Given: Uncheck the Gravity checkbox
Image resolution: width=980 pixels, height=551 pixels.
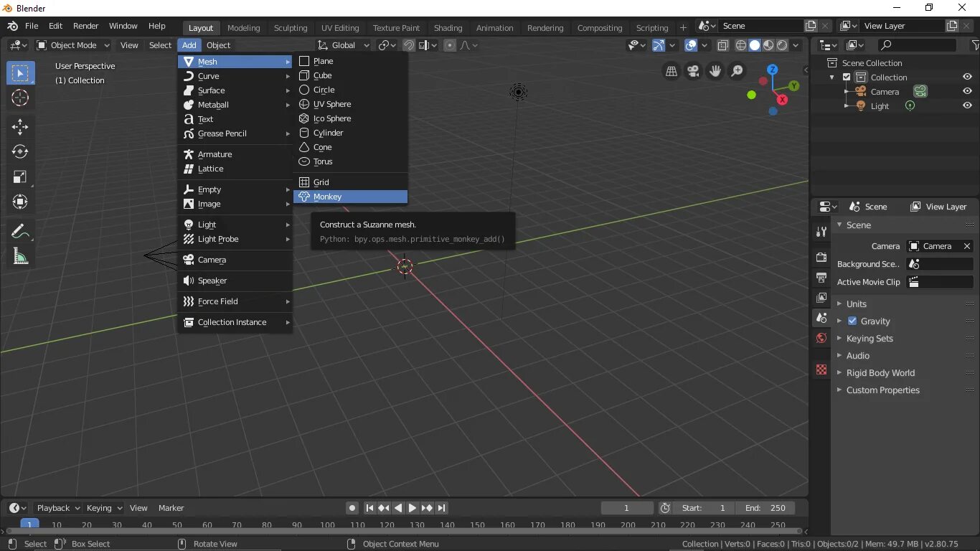Looking at the screenshot, I should pos(852,321).
